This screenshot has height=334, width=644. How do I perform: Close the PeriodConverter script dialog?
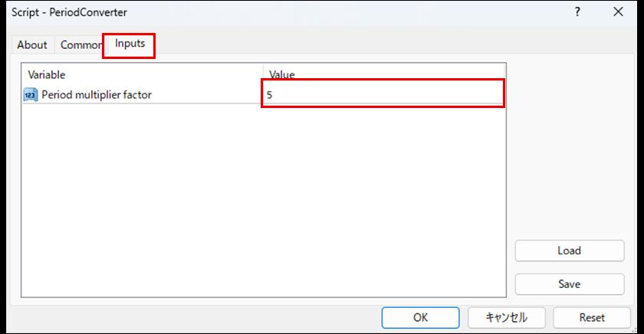(618, 12)
